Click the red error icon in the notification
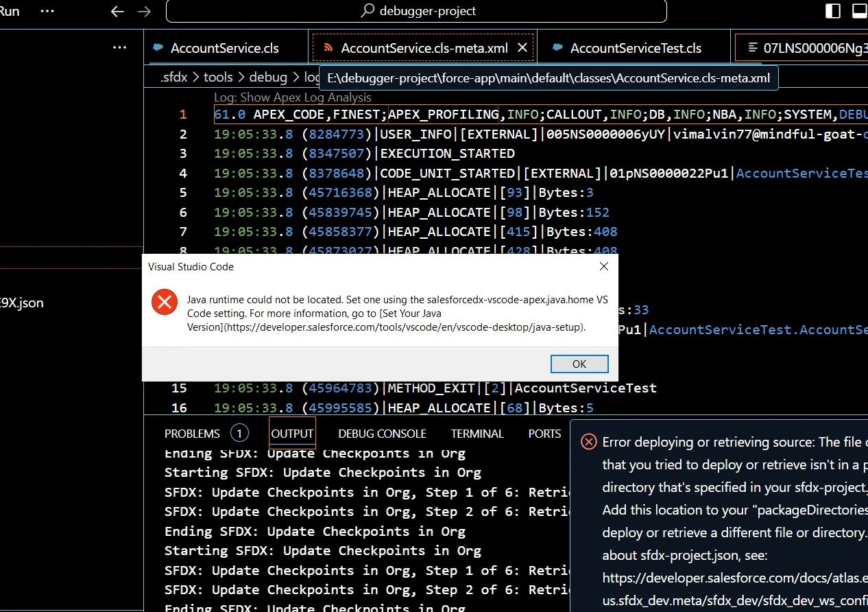The image size is (868, 612). [588, 442]
